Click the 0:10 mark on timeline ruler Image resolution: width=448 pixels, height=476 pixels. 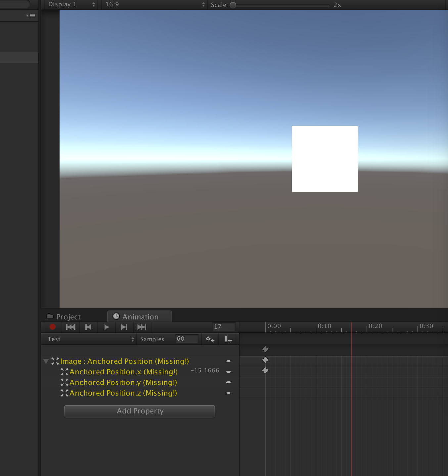click(x=324, y=326)
